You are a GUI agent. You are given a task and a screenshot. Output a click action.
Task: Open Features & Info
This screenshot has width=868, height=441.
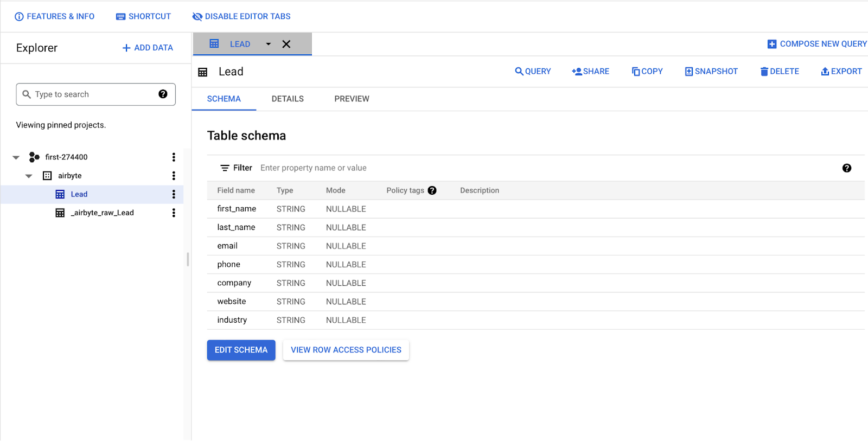54,16
